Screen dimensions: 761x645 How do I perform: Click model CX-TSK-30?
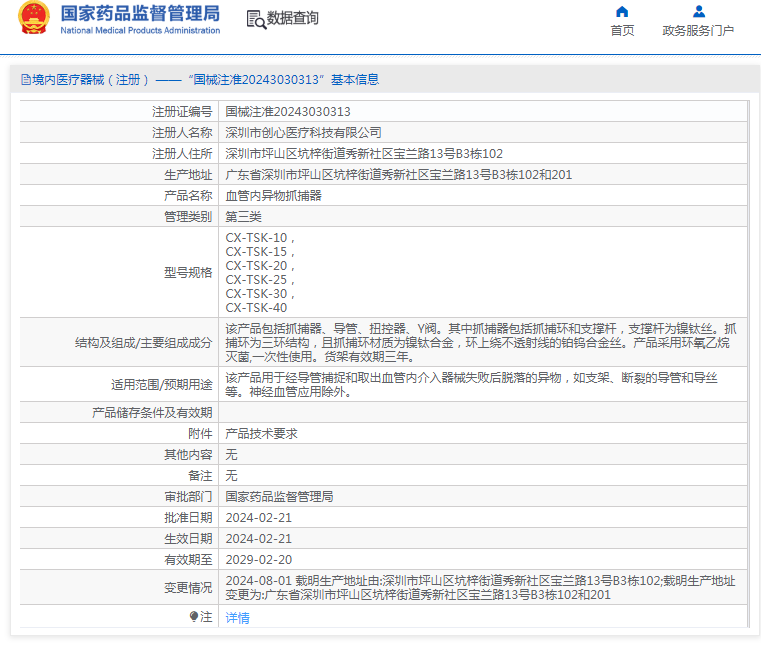[x=256, y=294]
